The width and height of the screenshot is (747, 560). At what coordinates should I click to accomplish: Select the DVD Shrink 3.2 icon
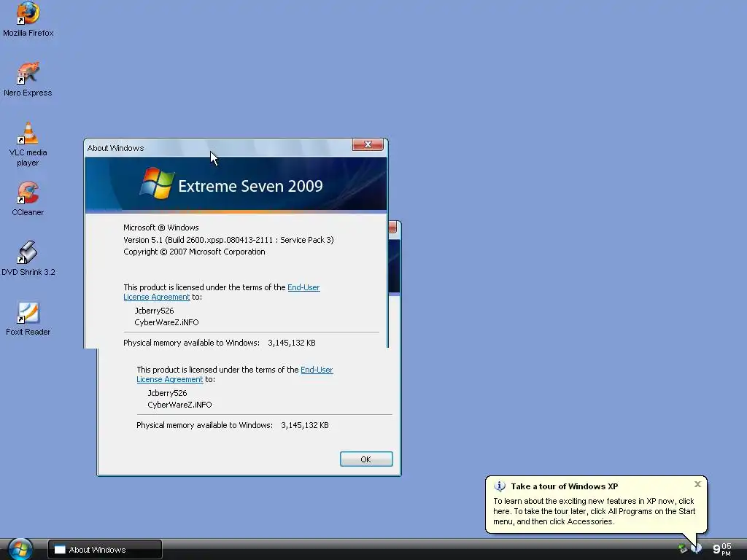point(28,258)
